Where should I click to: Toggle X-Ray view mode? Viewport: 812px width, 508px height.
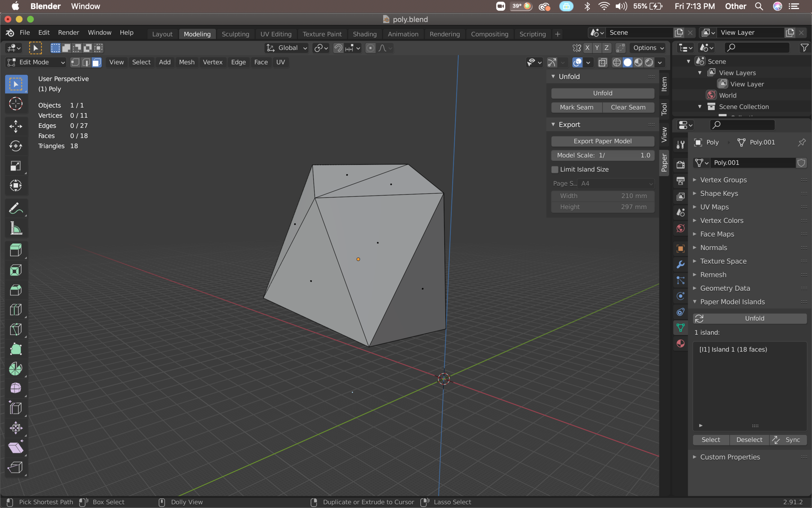point(602,62)
